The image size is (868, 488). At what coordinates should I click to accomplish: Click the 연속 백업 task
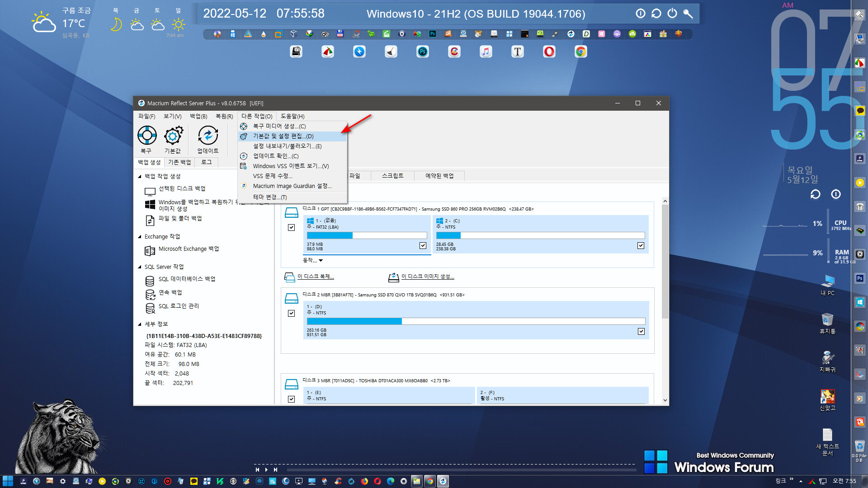pos(170,293)
